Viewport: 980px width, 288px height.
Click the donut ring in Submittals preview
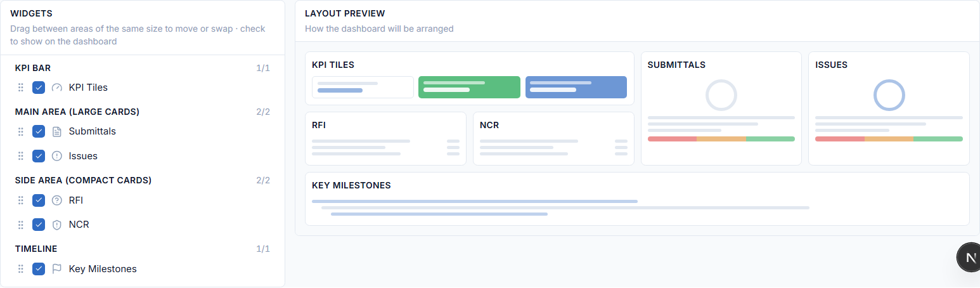pos(721,95)
